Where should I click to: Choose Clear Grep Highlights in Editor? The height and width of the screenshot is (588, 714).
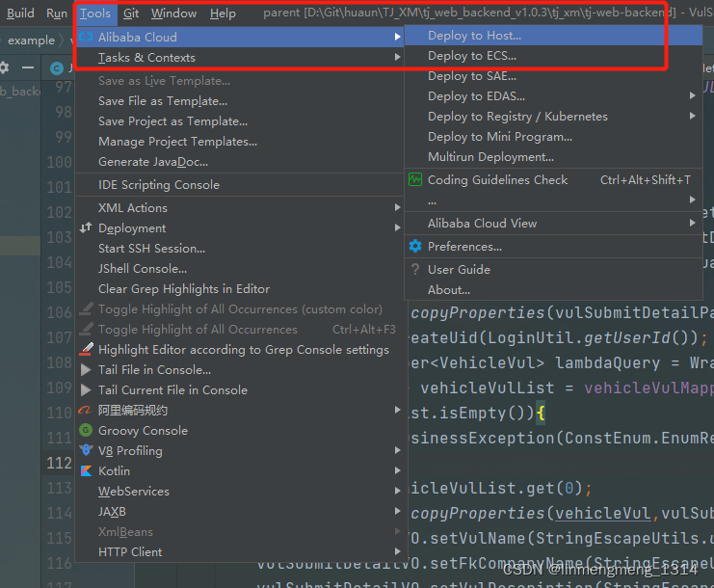240,289
